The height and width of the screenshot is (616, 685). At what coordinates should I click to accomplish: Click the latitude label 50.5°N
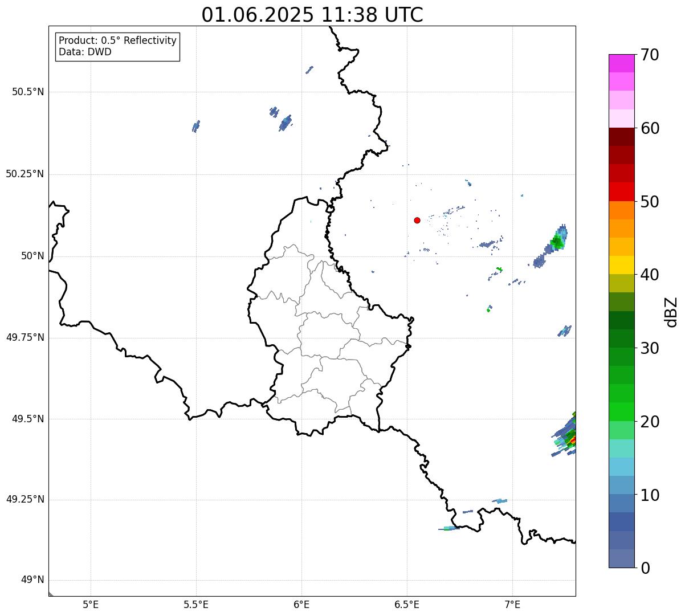tap(28, 92)
